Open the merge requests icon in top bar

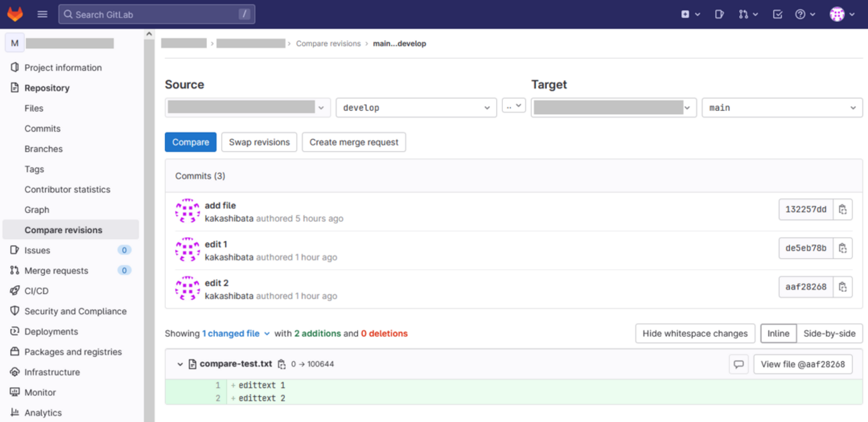pyautogui.click(x=744, y=13)
